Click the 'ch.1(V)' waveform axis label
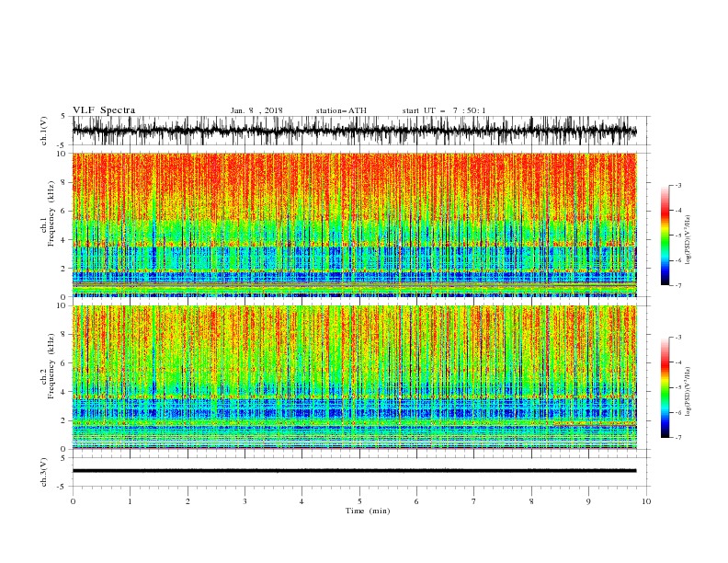The height and width of the screenshot is (563, 728). tap(44, 131)
